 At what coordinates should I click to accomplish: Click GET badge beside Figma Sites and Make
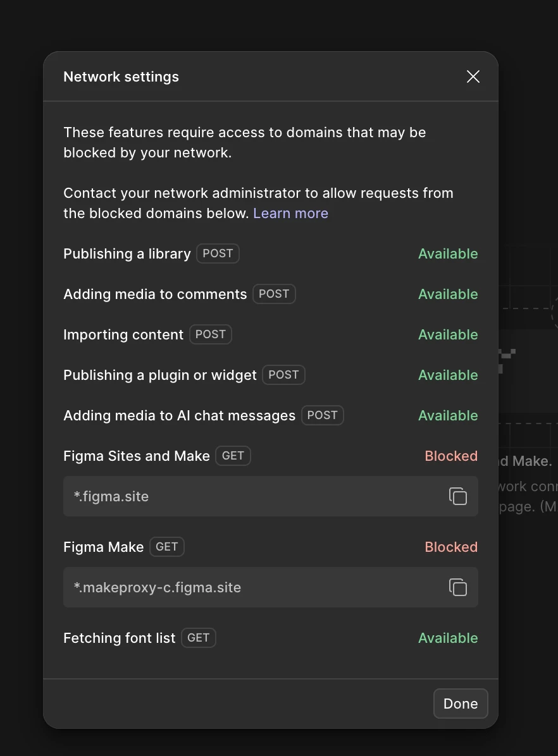pos(233,456)
